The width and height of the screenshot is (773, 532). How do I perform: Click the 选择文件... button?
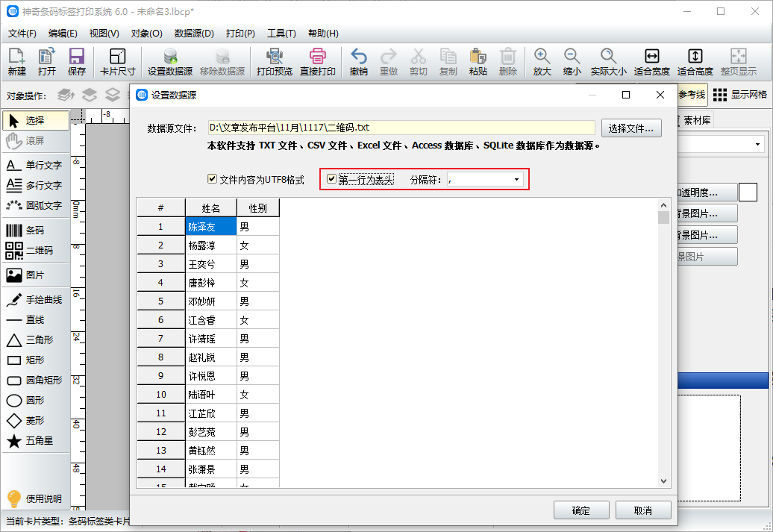(631, 128)
